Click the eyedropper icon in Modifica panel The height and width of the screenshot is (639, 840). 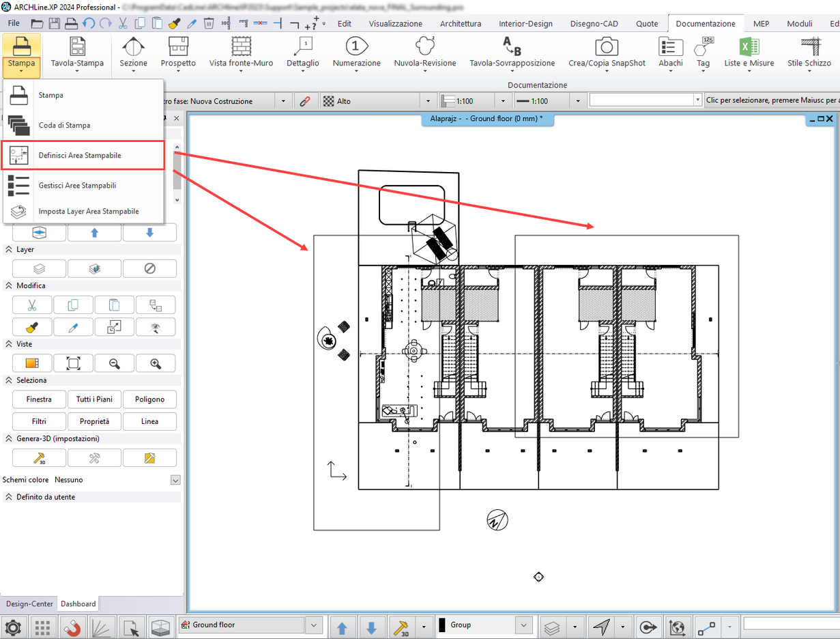(x=73, y=327)
